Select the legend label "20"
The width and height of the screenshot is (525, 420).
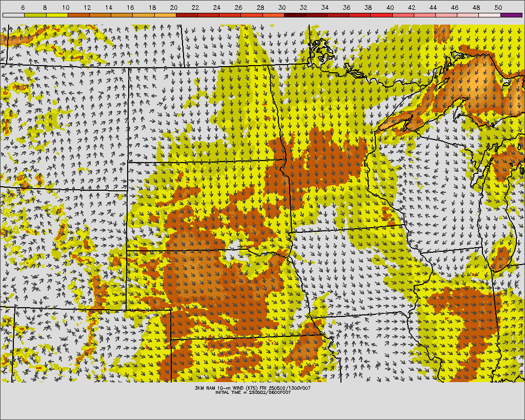point(173,7)
